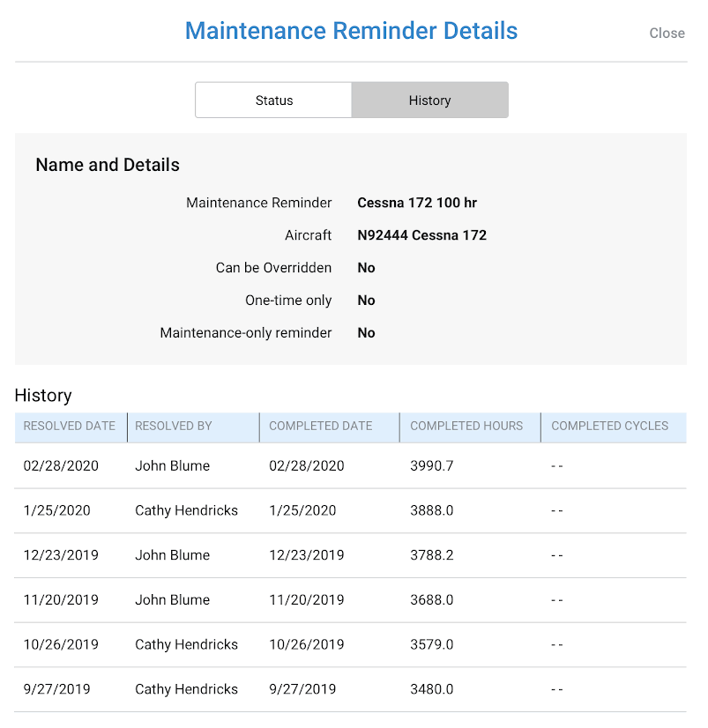The width and height of the screenshot is (708, 728).
Task: Click the Maintenance-only reminder No value
Action: click(366, 333)
